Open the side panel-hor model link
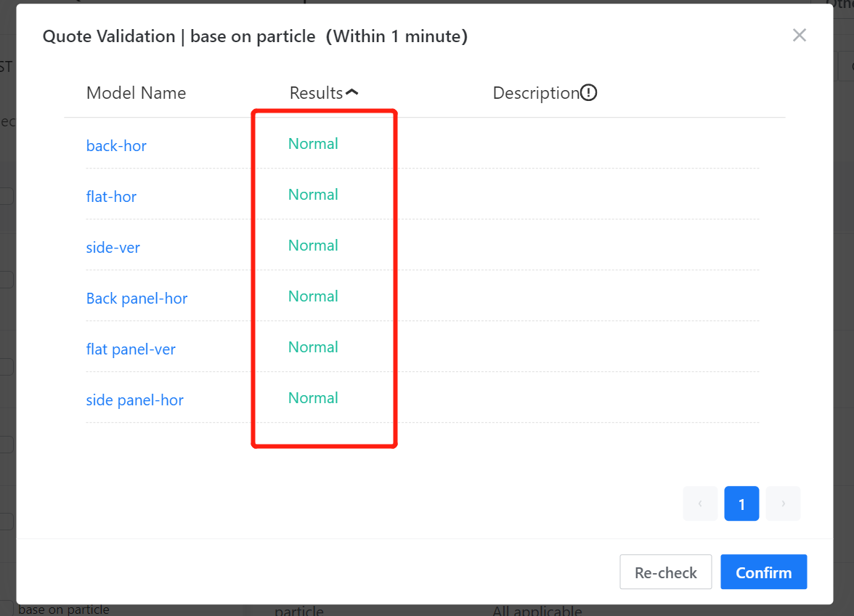The width and height of the screenshot is (854, 616). [x=134, y=400]
